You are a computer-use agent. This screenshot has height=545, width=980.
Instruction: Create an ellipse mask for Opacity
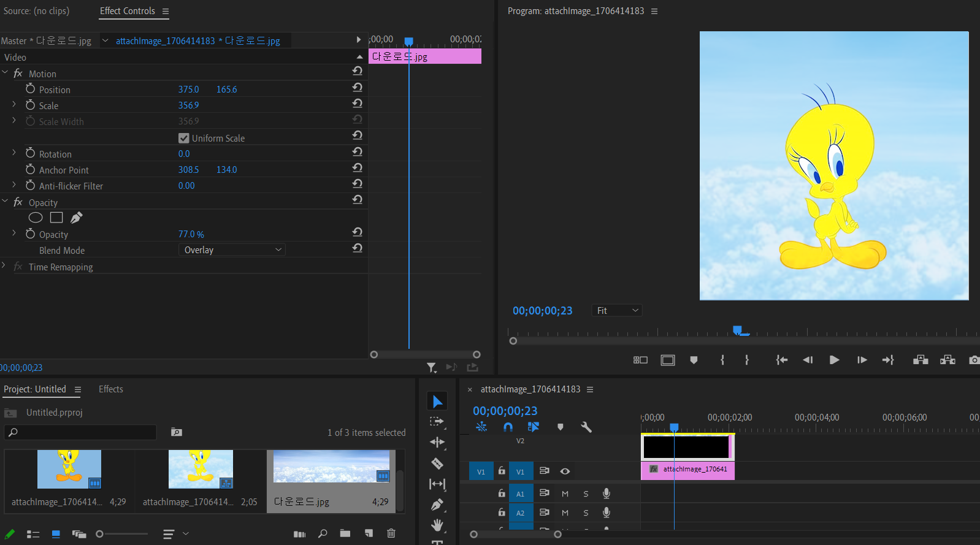point(36,218)
